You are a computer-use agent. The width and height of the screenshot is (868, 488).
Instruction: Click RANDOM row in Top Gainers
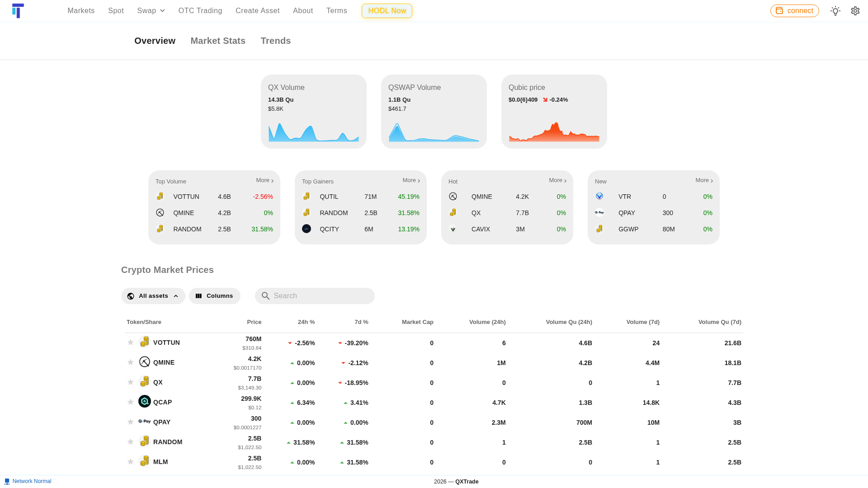click(x=361, y=213)
